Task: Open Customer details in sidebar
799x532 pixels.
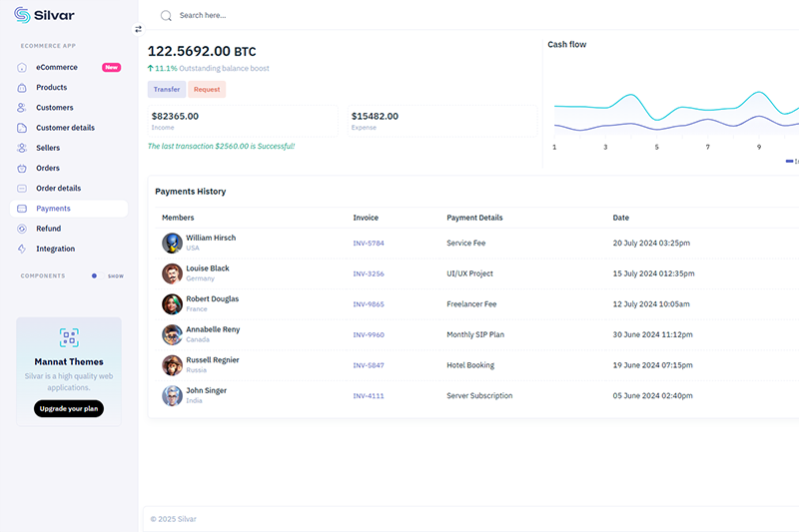Action: 65,128
